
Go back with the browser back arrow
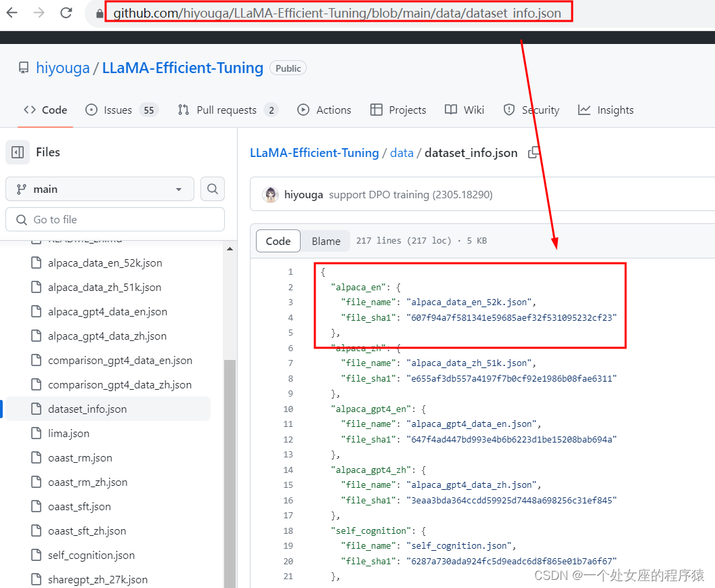pyautogui.click(x=12, y=13)
